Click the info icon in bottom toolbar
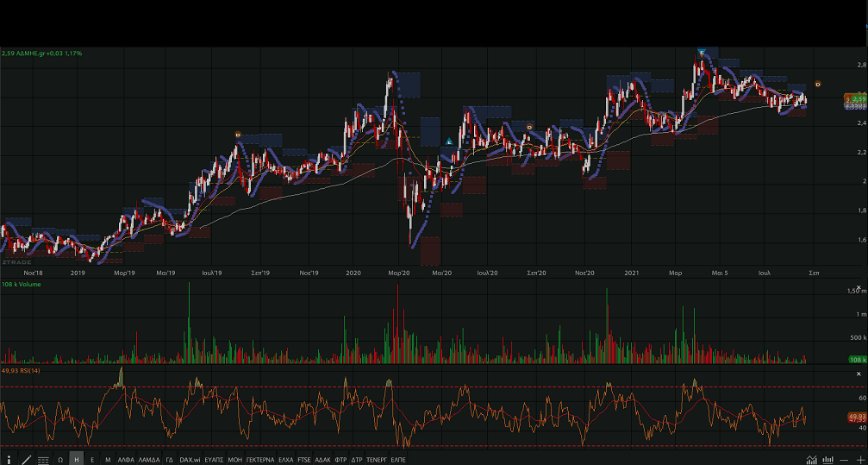 [9, 460]
